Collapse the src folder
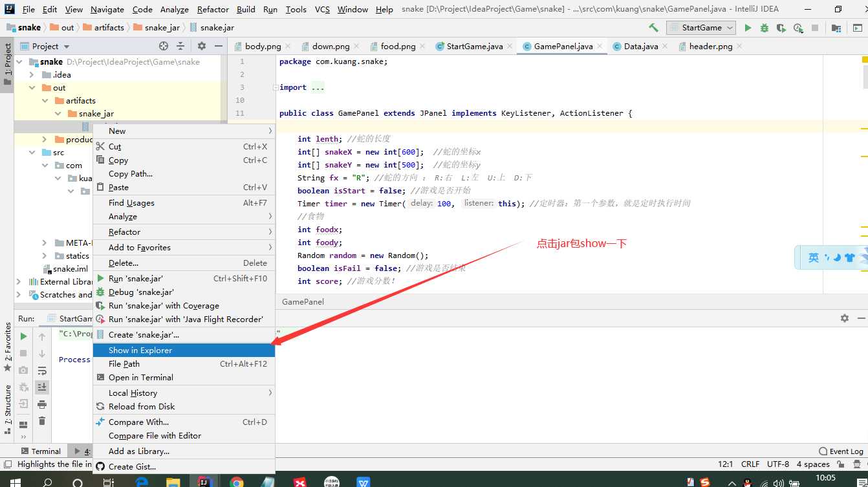This screenshot has width=868, height=487. (x=32, y=153)
